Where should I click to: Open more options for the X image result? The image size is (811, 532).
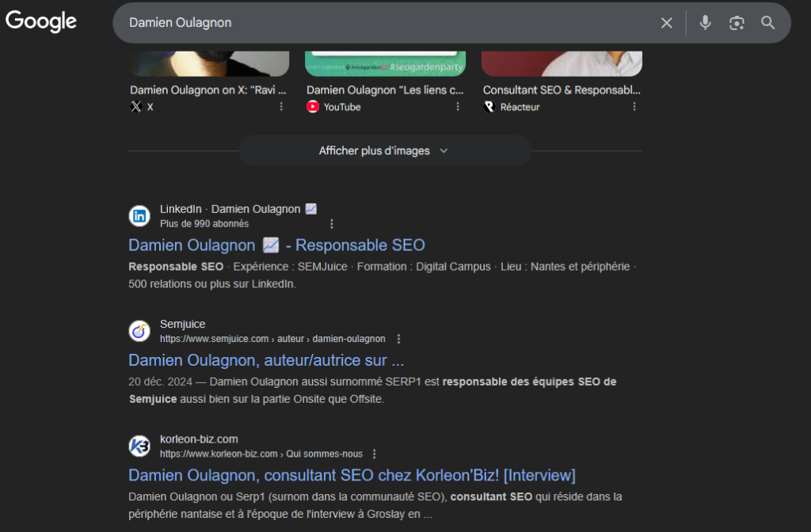tap(281, 107)
